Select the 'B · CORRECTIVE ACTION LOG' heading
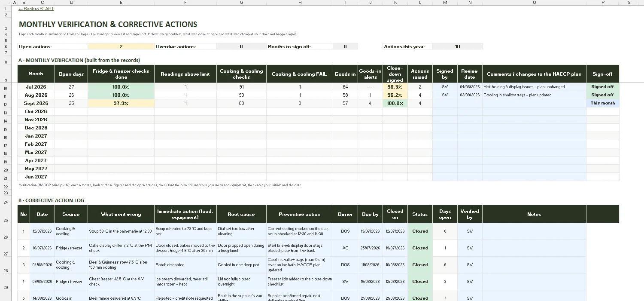 (51, 200)
